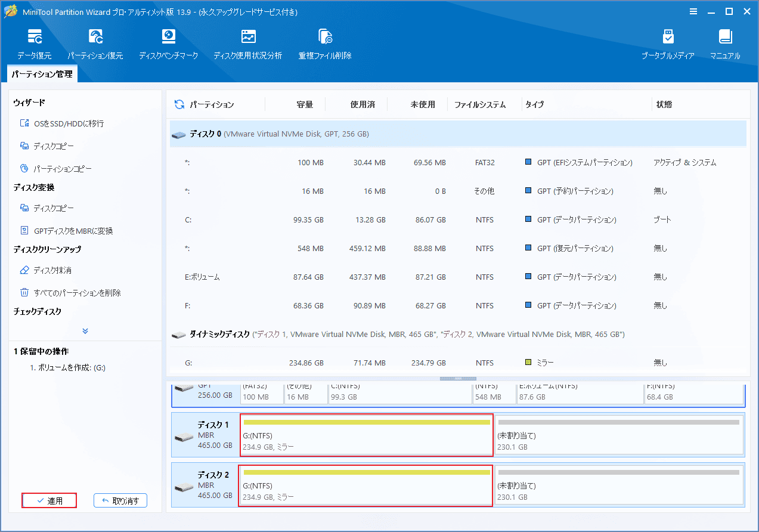Viewport: 759px width, 532px height.
Task: Select the G: ミラー volume row
Action: 458,363
